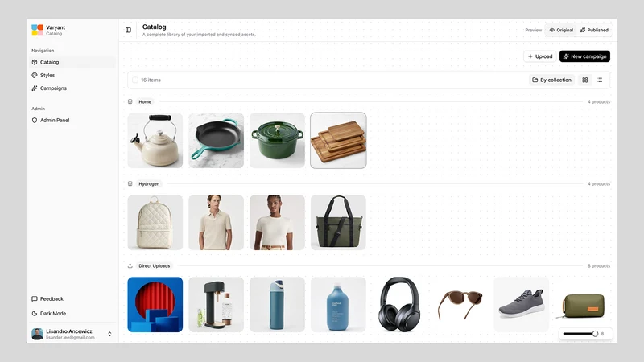Screen dimensions: 644x362
Task: Expand the Lisandro Ancewicz account menu
Action: pos(109,334)
